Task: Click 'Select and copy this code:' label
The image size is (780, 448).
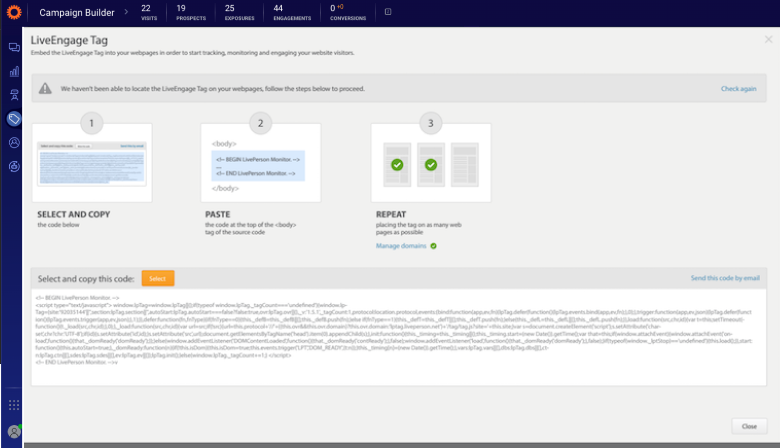Action: 86,279
